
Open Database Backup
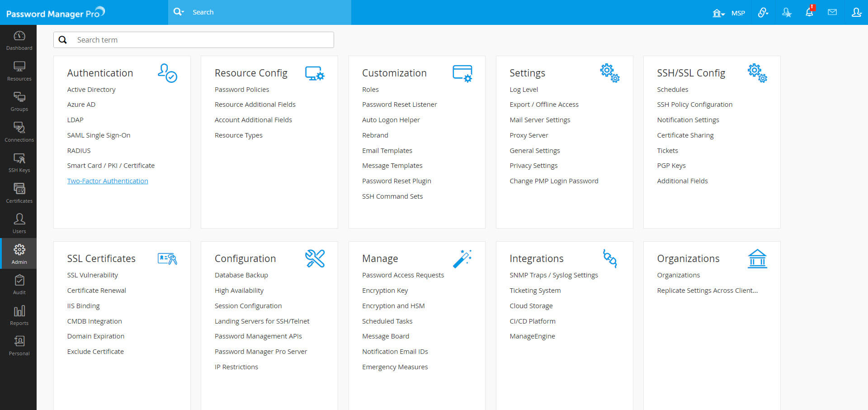coord(241,275)
